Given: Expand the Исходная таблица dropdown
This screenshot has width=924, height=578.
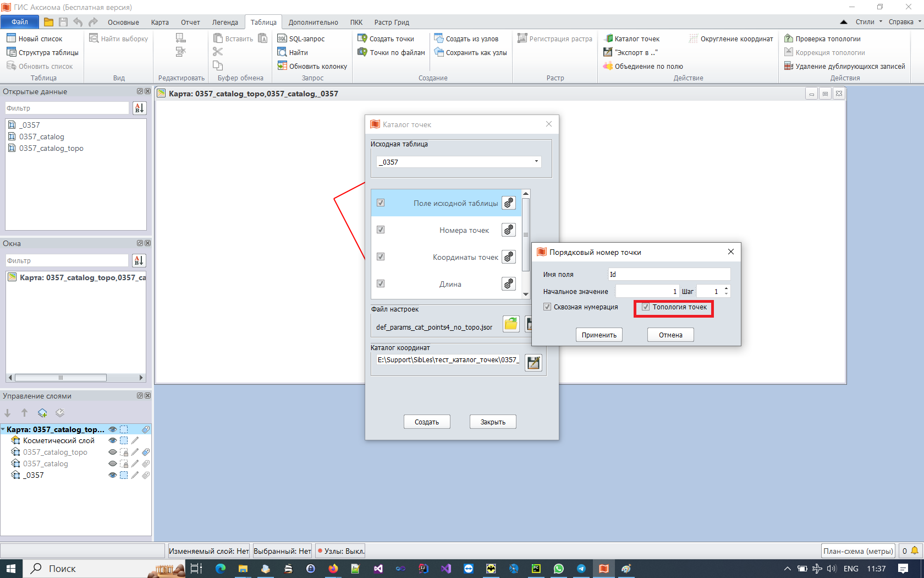Looking at the screenshot, I should [x=536, y=162].
